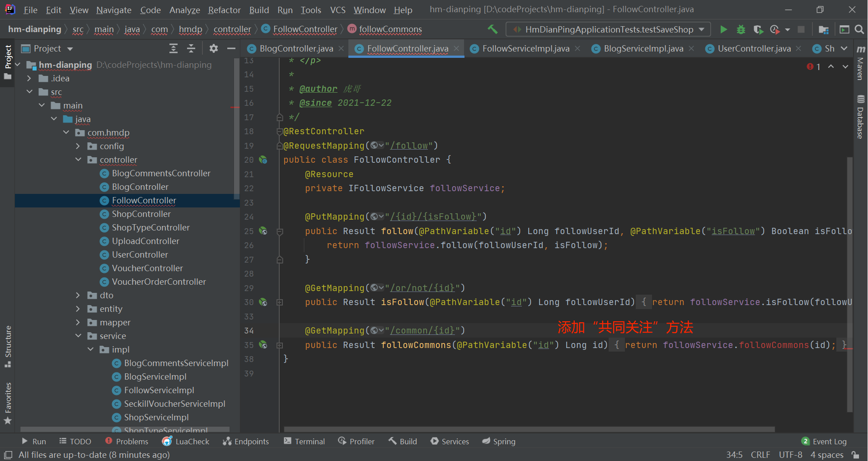Show hidden editor tabs dropdown

(x=844, y=48)
